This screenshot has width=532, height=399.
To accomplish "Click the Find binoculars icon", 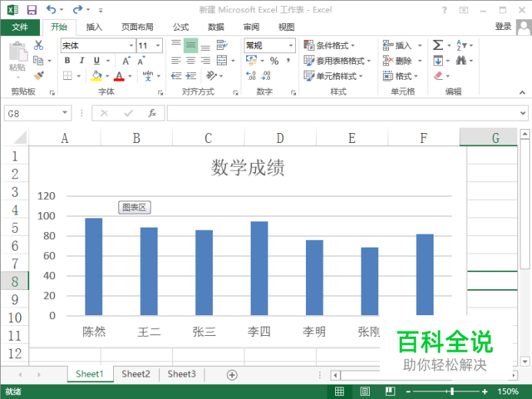I will pos(461,61).
